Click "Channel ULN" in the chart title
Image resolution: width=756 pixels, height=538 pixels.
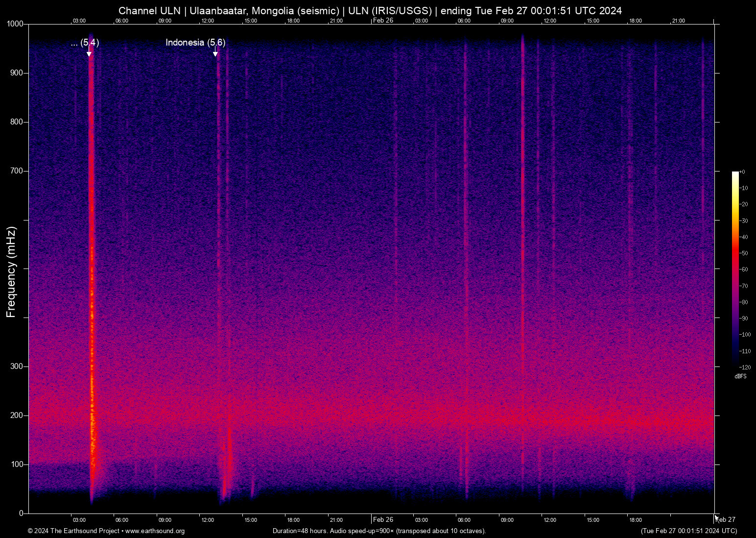coord(149,11)
